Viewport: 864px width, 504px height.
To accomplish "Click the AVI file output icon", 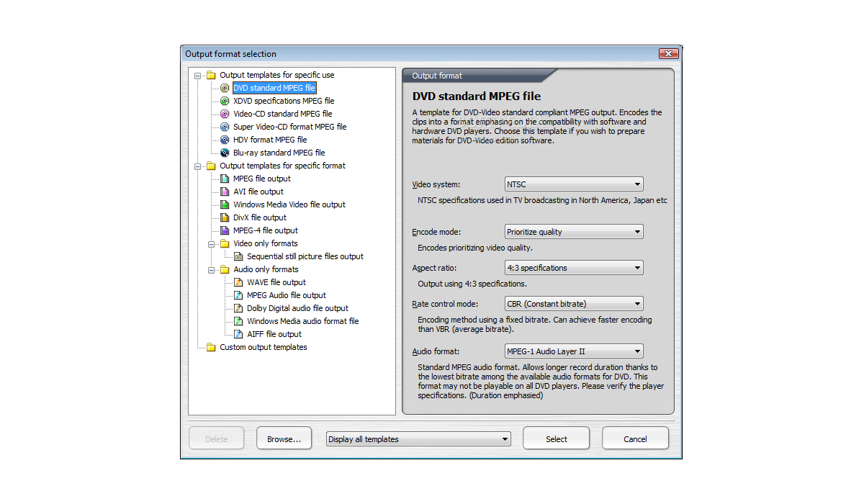I will (225, 192).
